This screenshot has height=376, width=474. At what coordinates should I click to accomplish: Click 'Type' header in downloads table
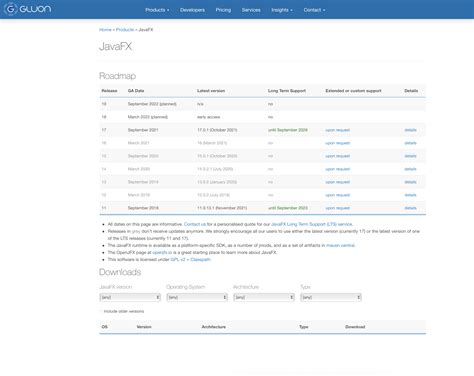[x=304, y=327]
